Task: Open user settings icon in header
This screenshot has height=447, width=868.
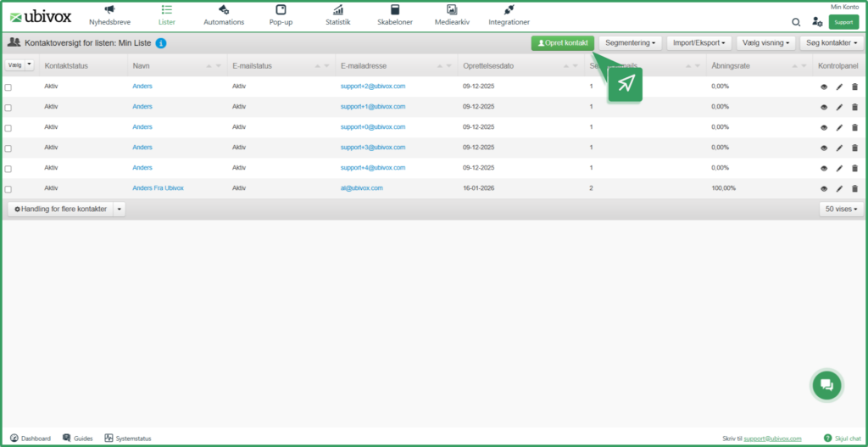Action: tap(817, 22)
